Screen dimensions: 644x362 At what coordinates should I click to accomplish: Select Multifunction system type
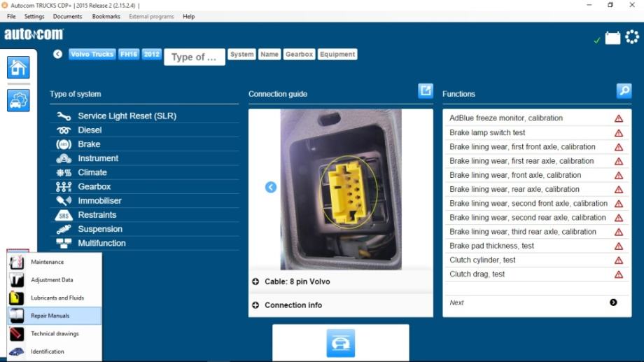[x=145, y=243]
